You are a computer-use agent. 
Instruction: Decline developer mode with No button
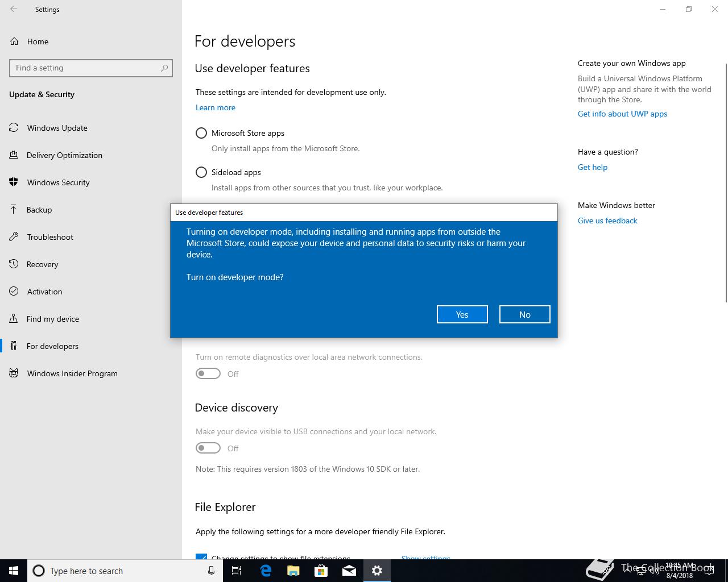click(x=524, y=314)
